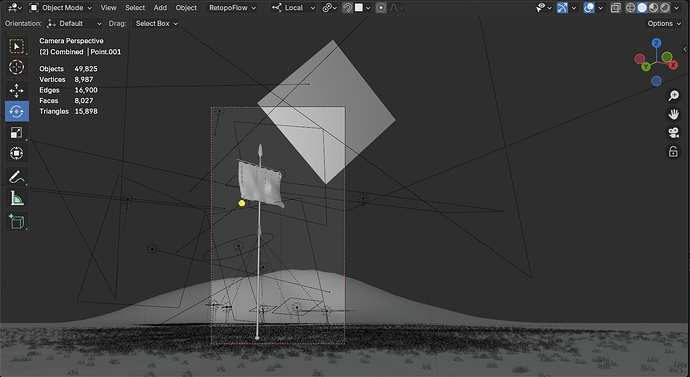Toggle proportional editing
This screenshot has height=377, width=690.
coord(381,7)
